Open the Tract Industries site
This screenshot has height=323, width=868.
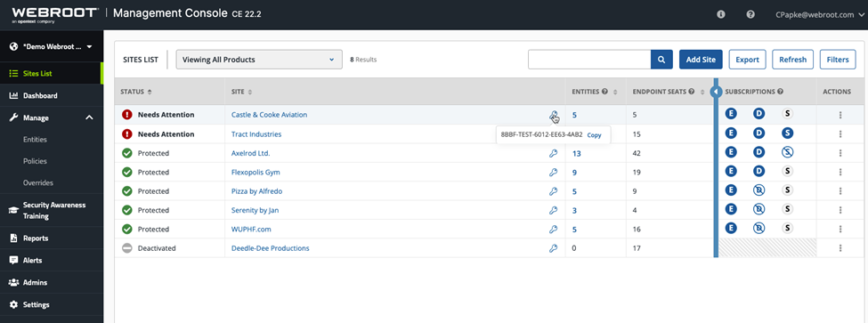(x=256, y=134)
